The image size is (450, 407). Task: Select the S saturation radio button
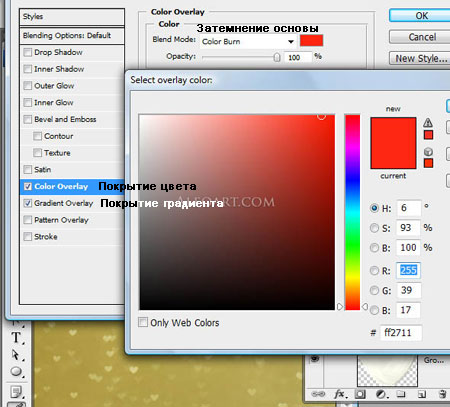click(375, 228)
